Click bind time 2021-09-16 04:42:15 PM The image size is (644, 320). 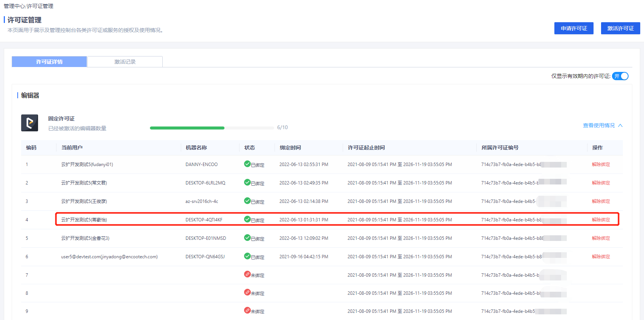304,257
